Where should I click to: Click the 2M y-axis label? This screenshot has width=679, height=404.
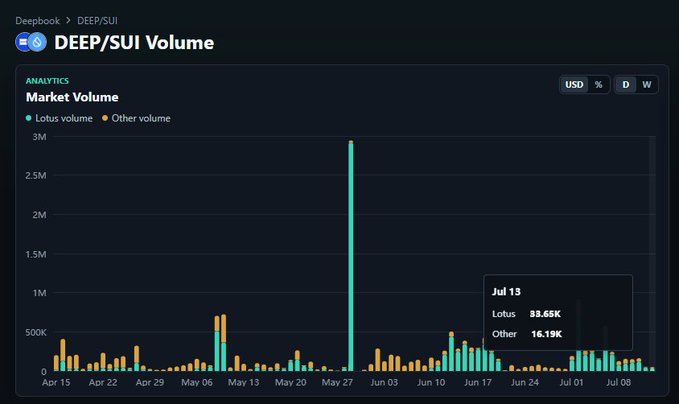(39, 215)
